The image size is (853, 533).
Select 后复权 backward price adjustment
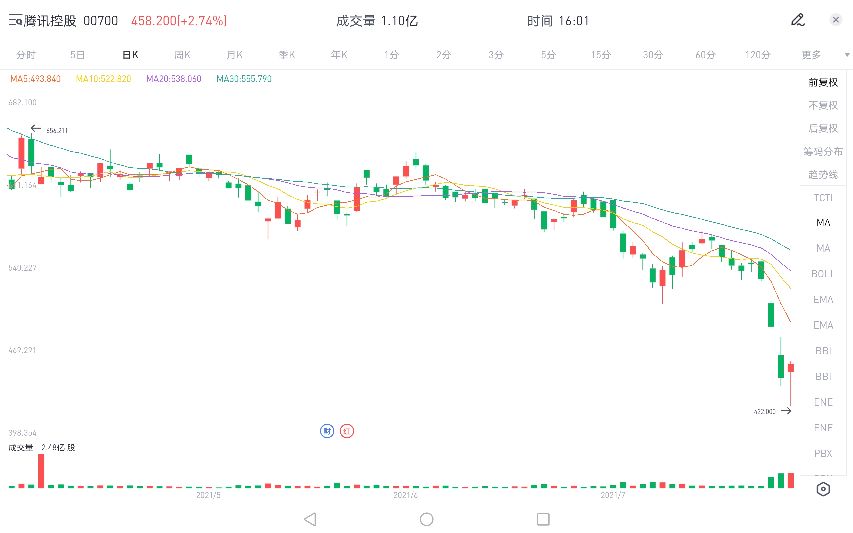(823, 128)
